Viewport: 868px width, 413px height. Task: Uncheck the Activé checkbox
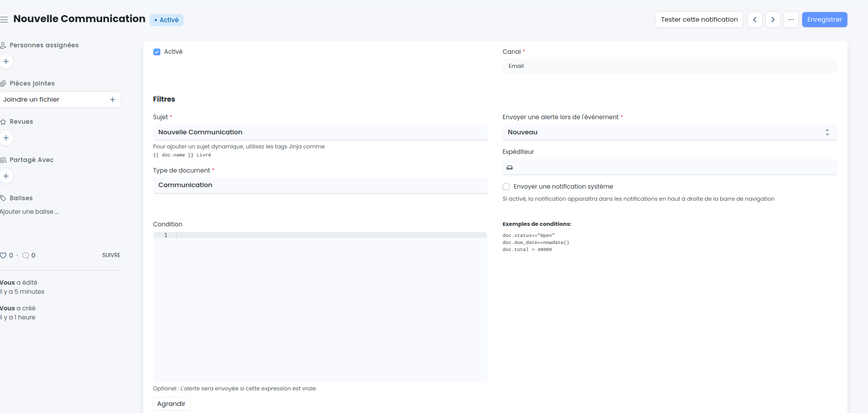pos(157,52)
